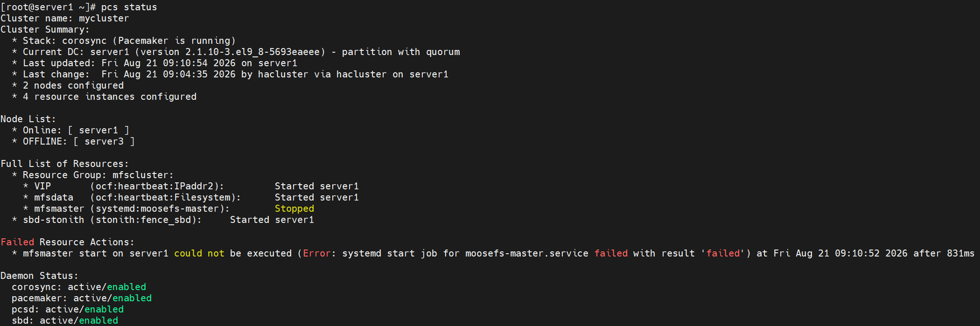Click green 'enabled' next to pcsd
Screen dimensions: 980x326
point(104,310)
